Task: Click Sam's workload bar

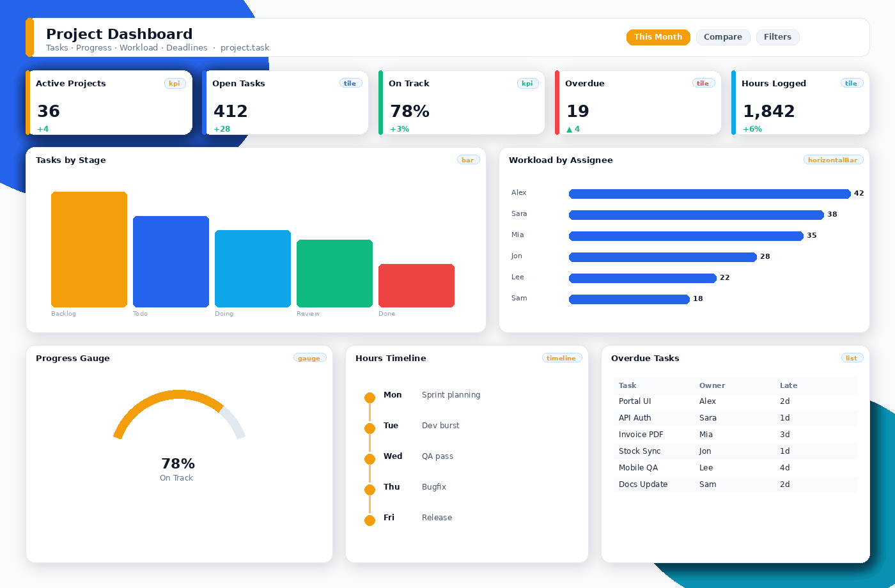Action: click(x=629, y=299)
